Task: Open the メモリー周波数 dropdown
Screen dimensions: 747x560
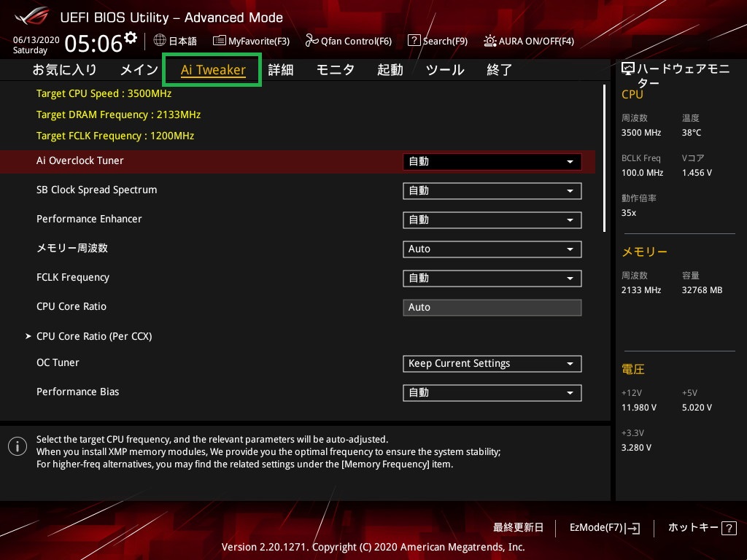Action: coord(492,249)
